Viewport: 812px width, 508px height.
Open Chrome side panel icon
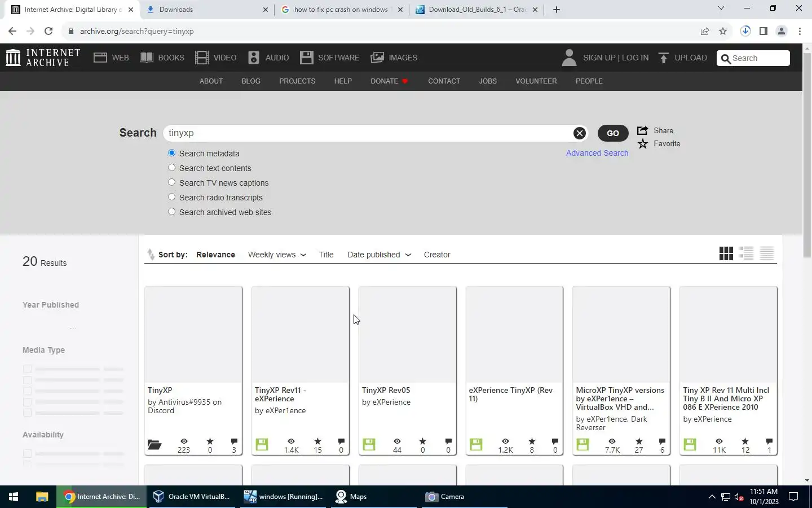tap(764, 31)
